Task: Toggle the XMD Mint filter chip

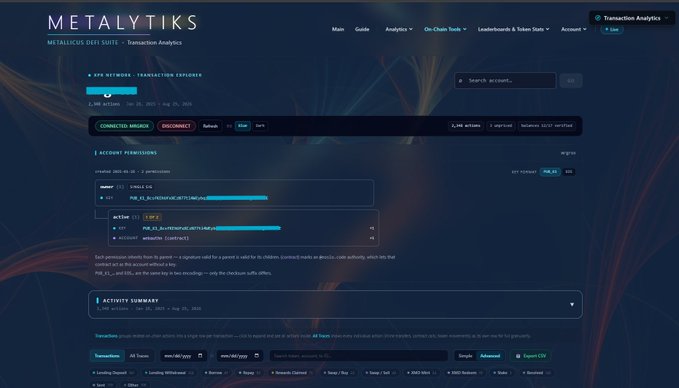Action: [422, 373]
